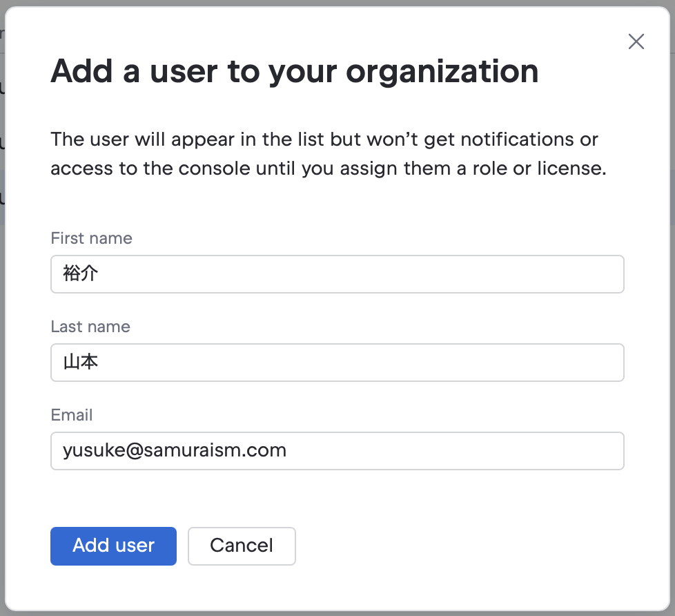Click the "Add a user" dialog heading

[x=294, y=71]
